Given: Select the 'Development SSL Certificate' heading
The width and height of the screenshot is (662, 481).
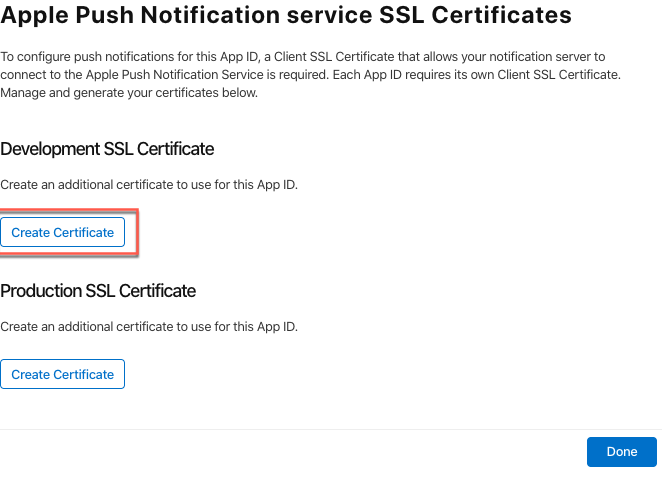Looking at the screenshot, I should click(107, 149).
